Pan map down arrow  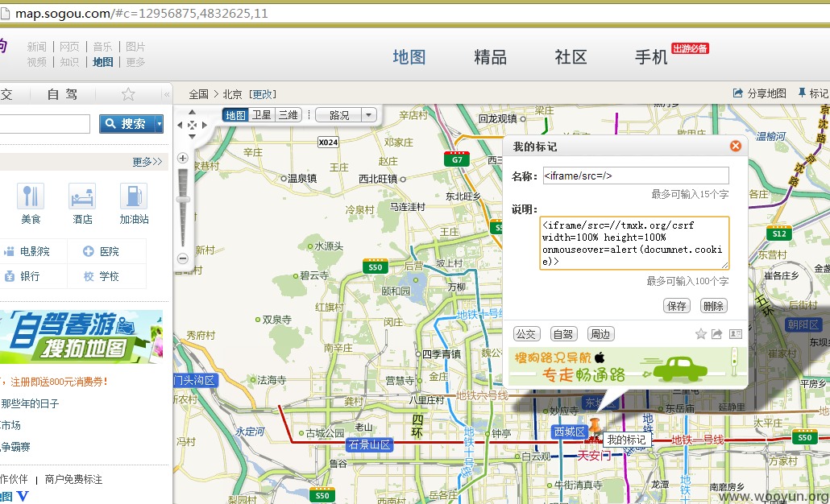[x=192, y=137]
